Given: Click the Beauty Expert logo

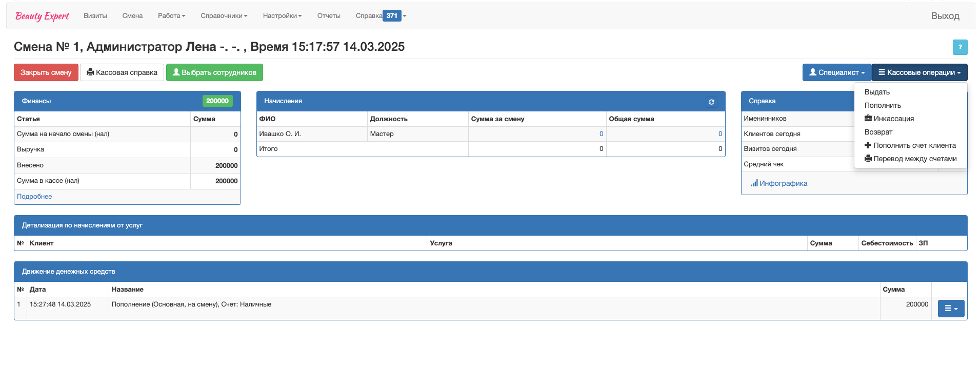Looking at the screenshot, I should tap(42, 16).
